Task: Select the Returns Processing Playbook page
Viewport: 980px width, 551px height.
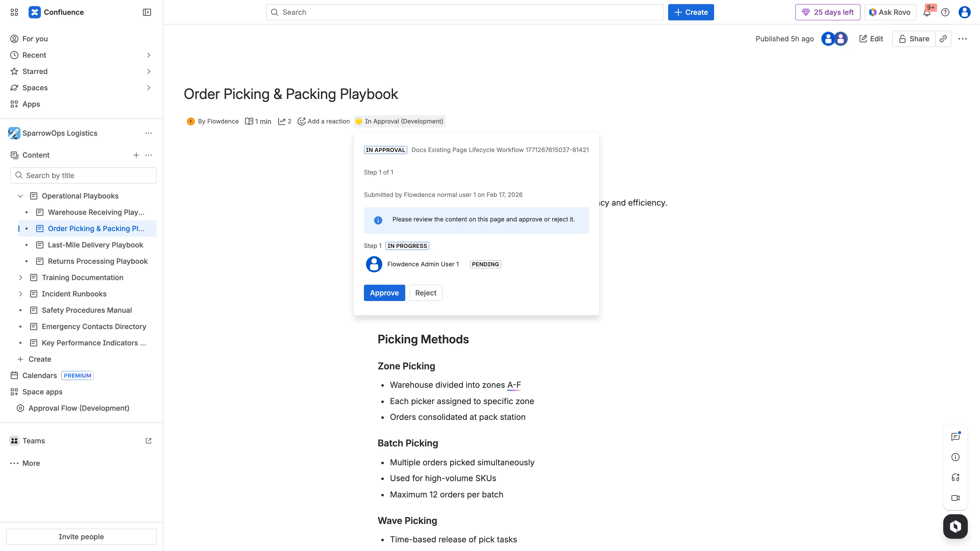Action: [97, 261]
